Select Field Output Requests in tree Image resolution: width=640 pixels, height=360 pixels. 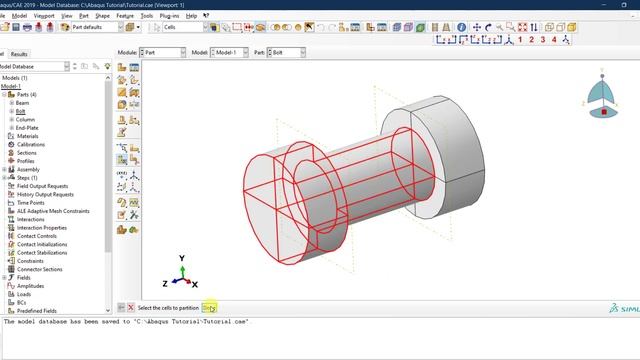(x=42, y=186)
